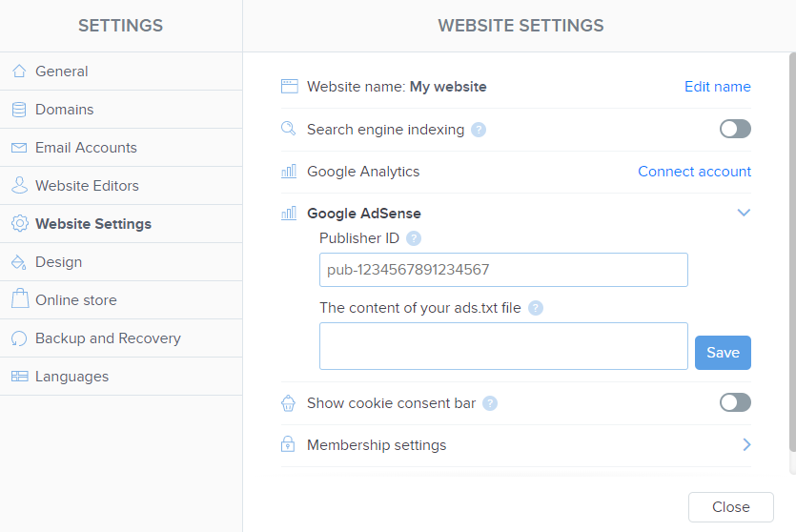
Task: Save the AdSense settings
Action: [x=723, y=353]
